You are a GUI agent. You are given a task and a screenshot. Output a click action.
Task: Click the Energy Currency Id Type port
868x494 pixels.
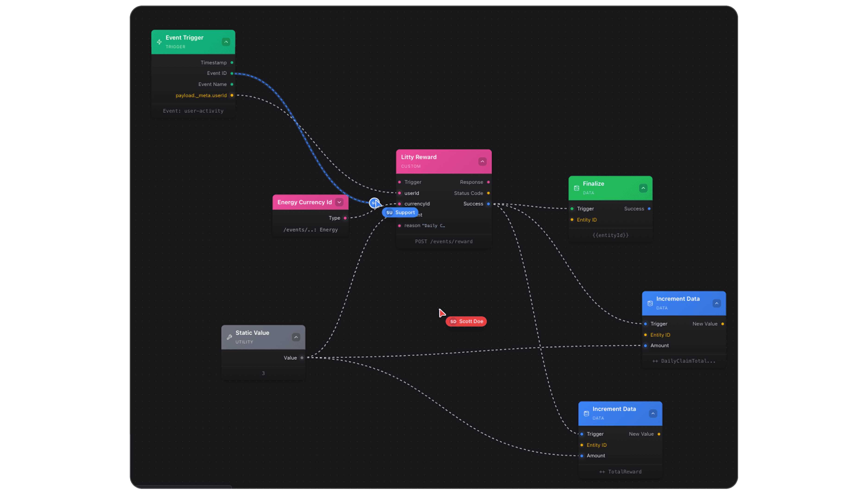point(345,218)
